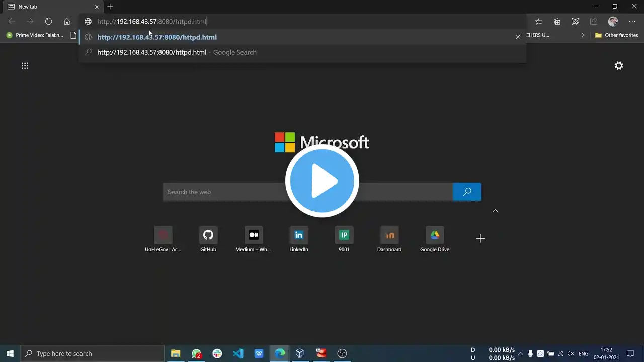Open the Settings and more menu
Screen dimensions: 644x362
point(632,22)
